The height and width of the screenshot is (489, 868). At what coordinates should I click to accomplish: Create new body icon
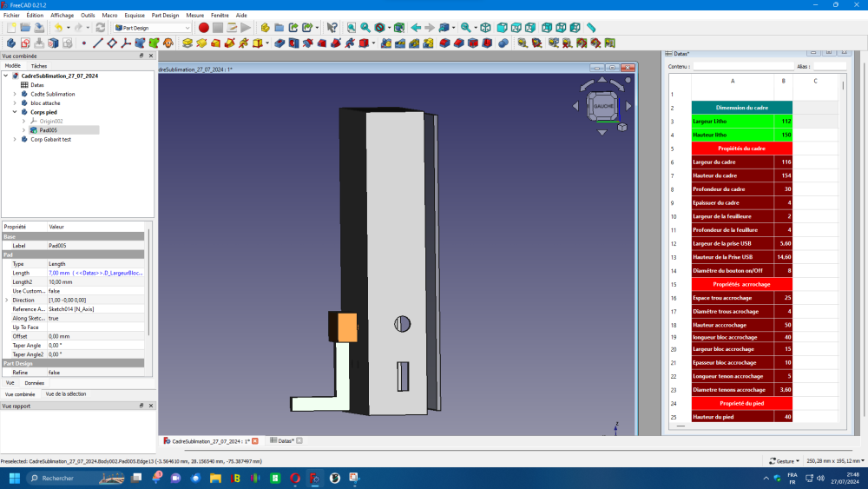tap(11, 43)
